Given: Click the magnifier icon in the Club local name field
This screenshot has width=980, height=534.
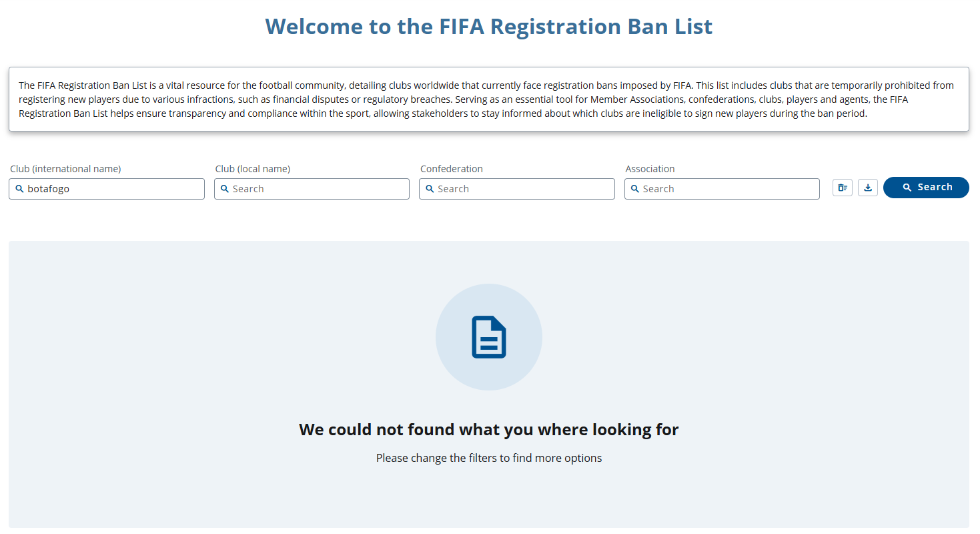Looking at the screenshot, I should 225,189.
